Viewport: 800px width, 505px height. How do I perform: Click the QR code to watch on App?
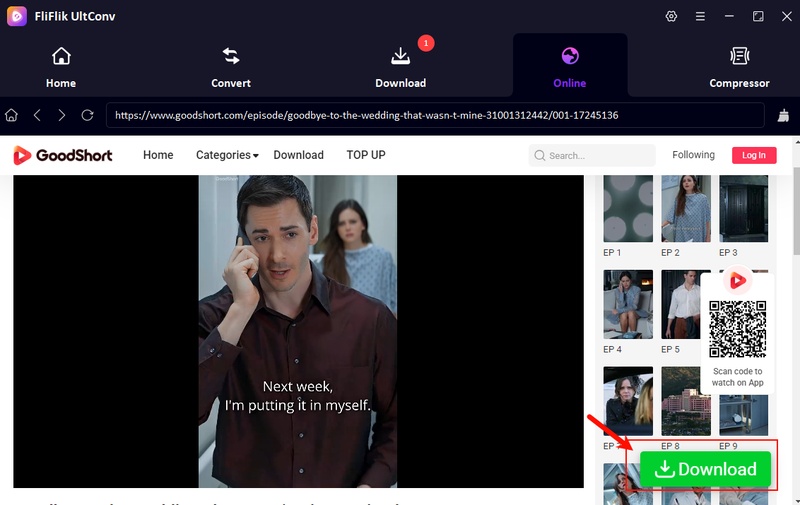pos(737,329)
